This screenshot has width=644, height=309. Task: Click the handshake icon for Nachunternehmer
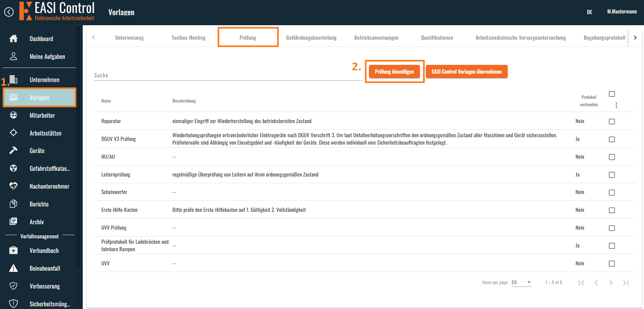click(x=13, y=186)
